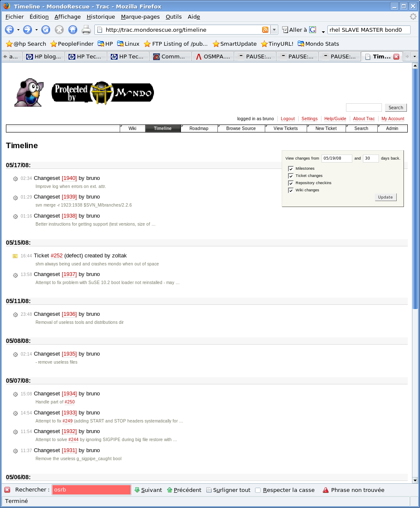
Task: Click the Update button
Action: coord(385,197)
